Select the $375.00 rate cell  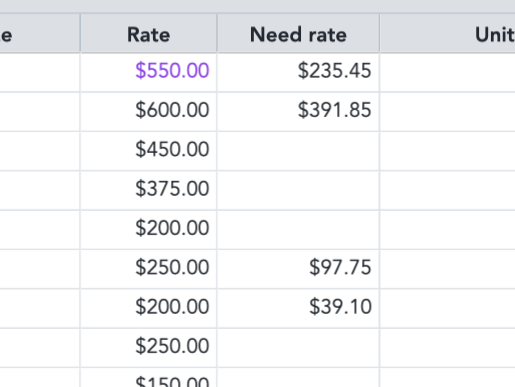click(149, 190)
